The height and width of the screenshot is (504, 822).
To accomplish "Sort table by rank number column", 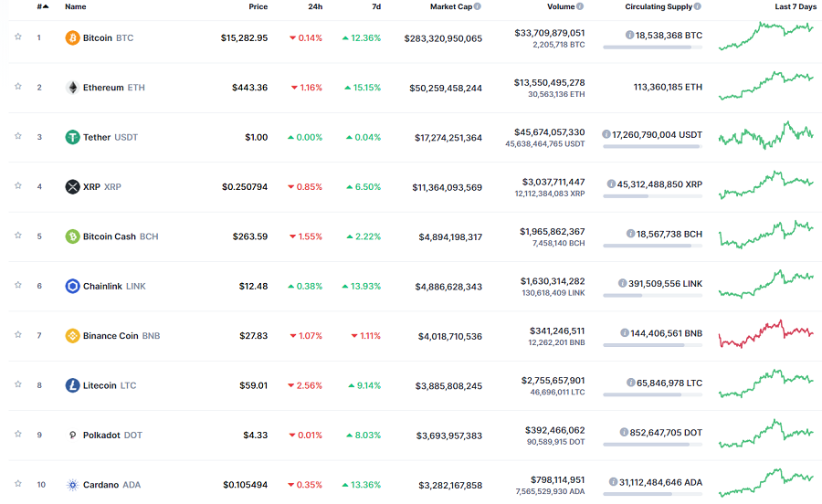I will [x=43, y=6].
